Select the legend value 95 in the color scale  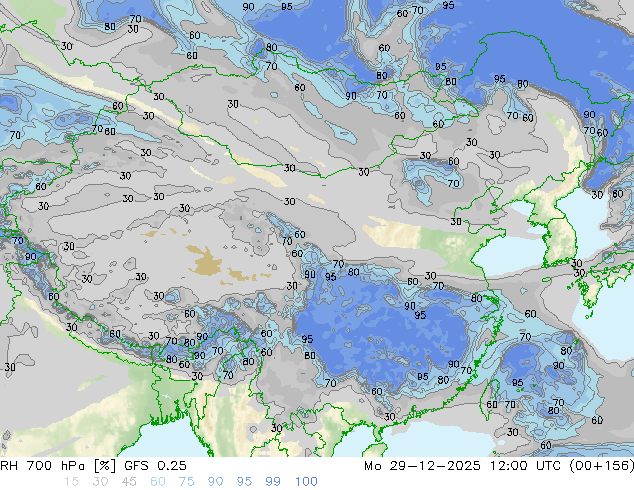[244, 482]
